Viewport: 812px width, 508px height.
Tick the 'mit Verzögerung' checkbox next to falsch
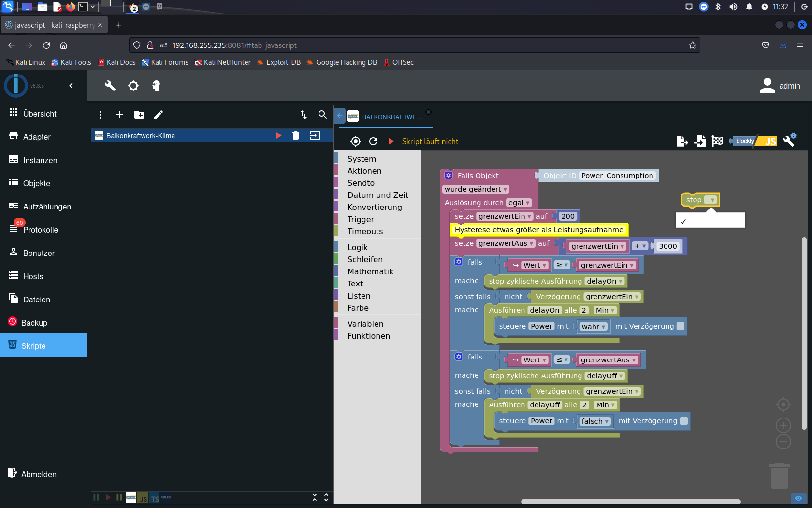tap(684, 421)
